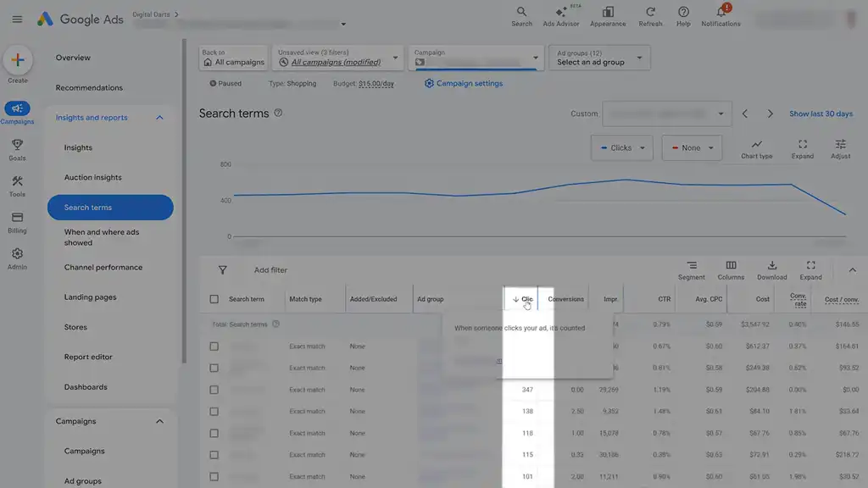Open the hamburger main menu
Screen dimensions: 868x488
17,19
